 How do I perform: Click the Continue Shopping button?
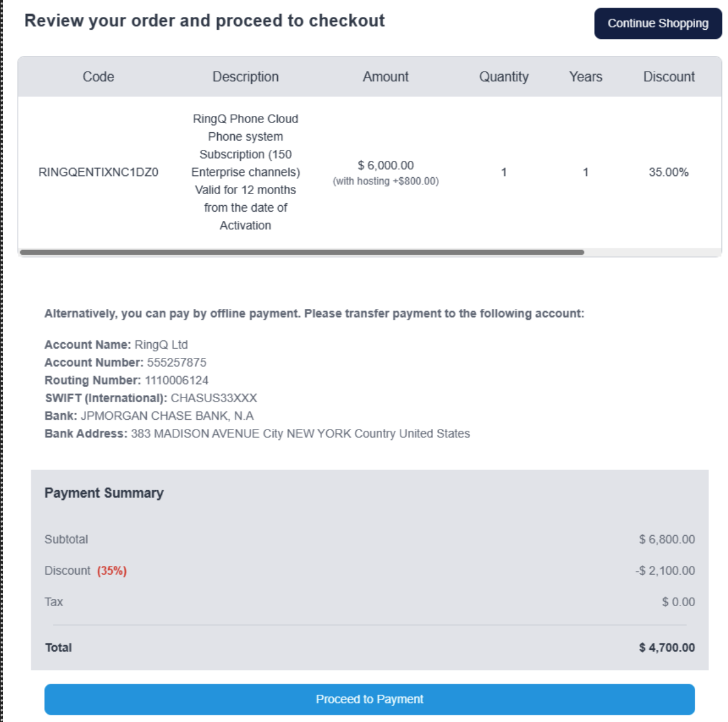tap(658, 24)
